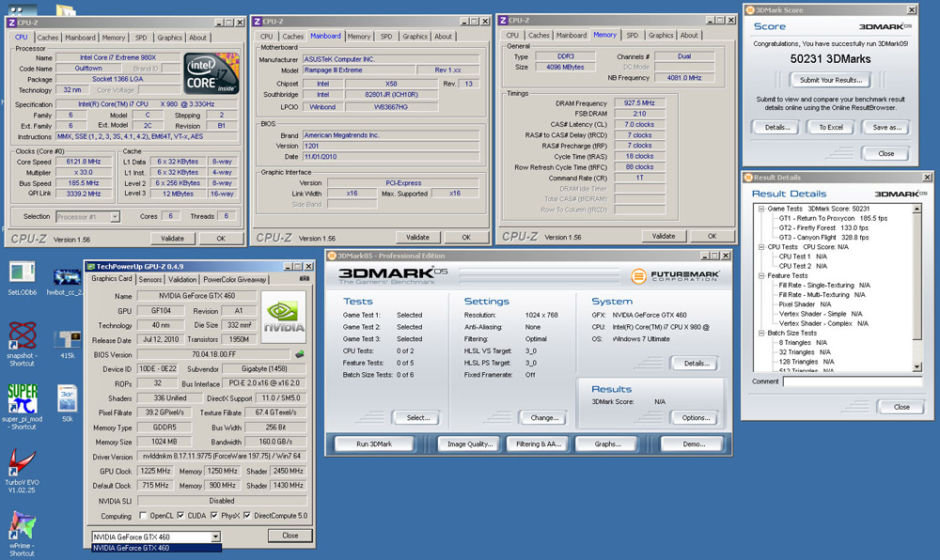
Task: Click into the Comment field in Result Details
Action: (x=853, y=381)
